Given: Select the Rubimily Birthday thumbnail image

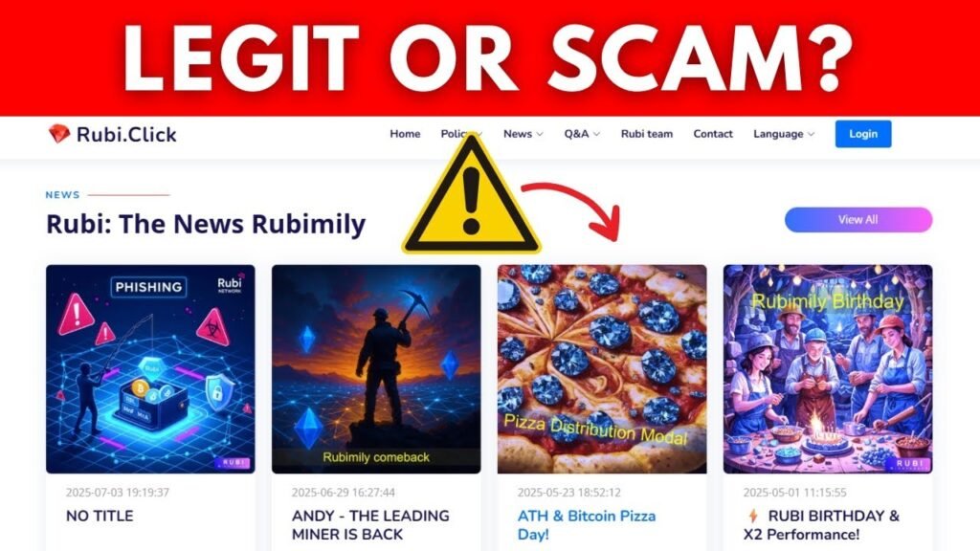Looking at the screenshot, I should tap(828, 369).
